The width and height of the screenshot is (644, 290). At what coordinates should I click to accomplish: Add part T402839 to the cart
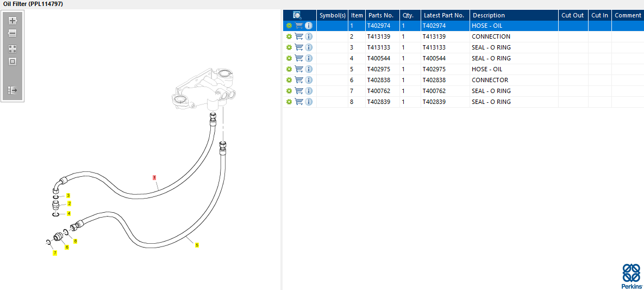point(299,102)
